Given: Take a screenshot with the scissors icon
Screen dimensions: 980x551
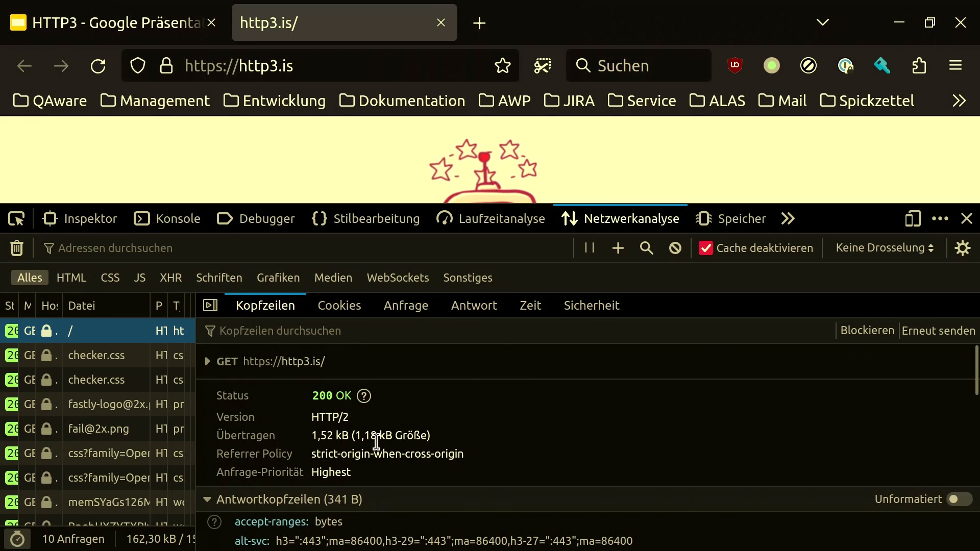Looking at the screenshot, I should pos(543,66).
